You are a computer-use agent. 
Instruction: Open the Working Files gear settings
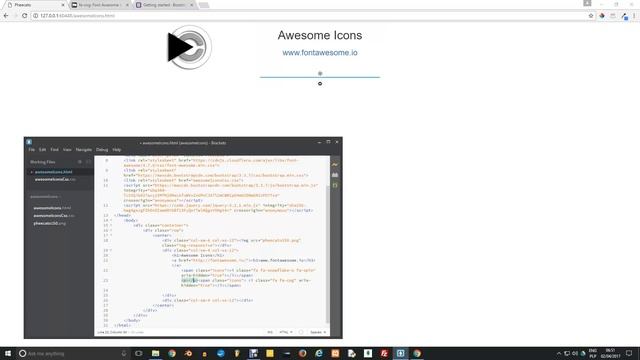(x=80, y=162)
